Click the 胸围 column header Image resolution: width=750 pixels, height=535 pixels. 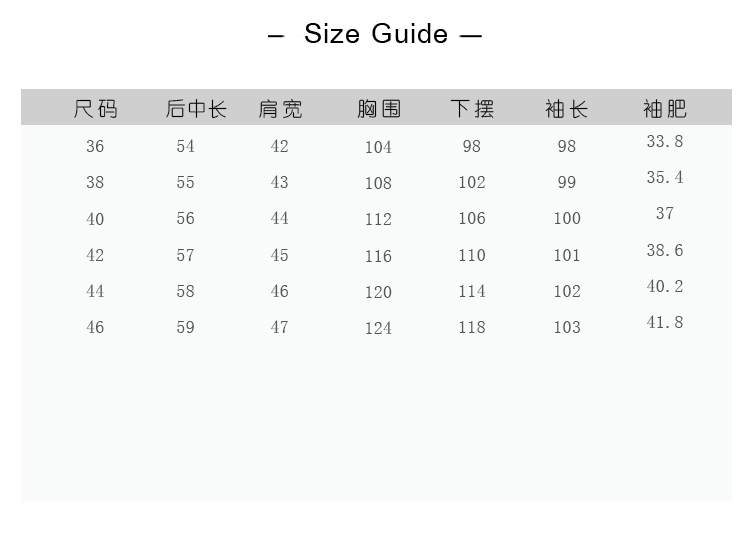pos(379,108)
